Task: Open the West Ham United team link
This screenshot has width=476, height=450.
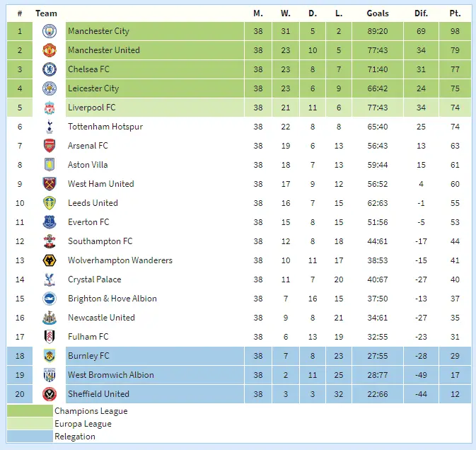Action: pyautogui.click(x=100, y=184)
